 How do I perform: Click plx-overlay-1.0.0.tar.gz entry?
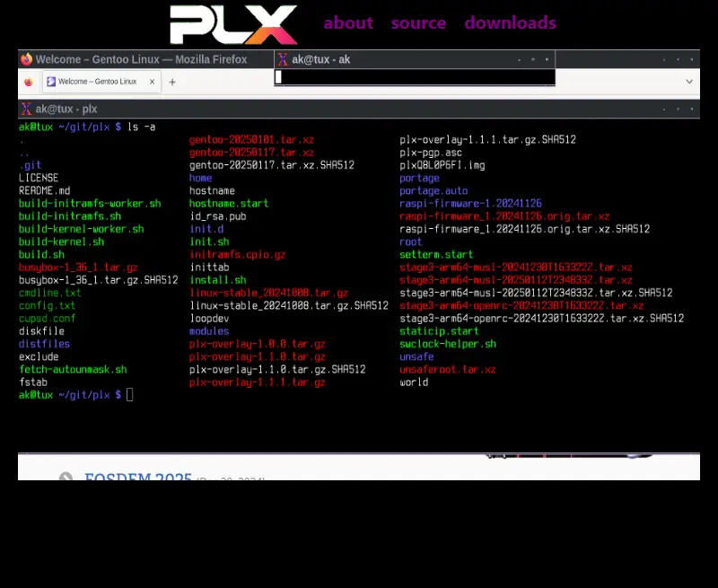point(258,344)
